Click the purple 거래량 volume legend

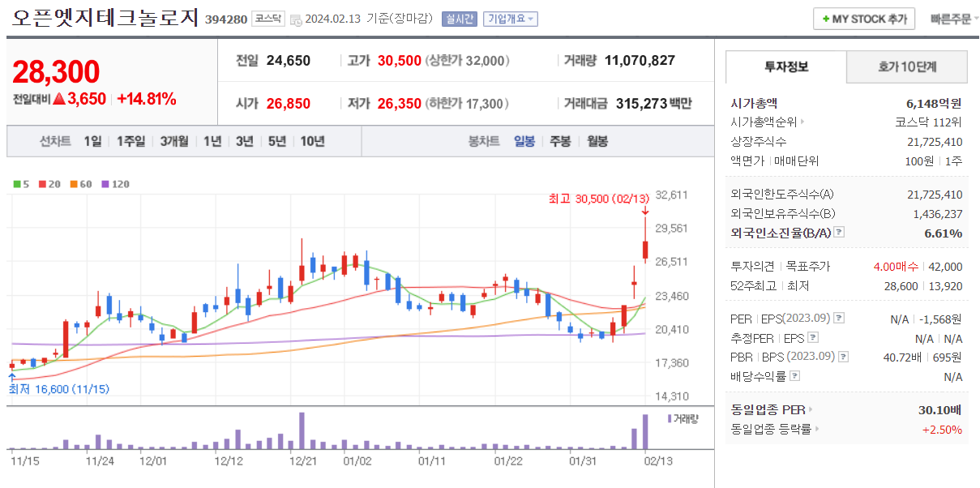(x=682, y=418)
